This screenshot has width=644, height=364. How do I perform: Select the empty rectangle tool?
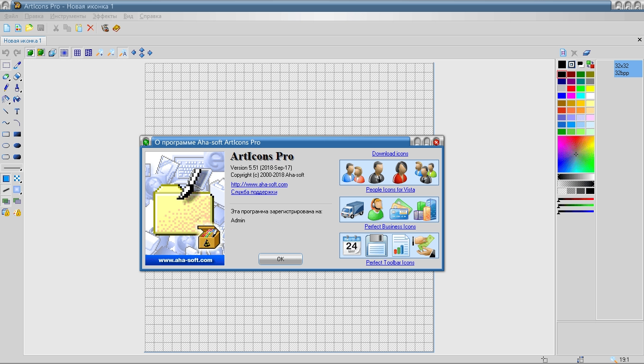click(x=6, y=134)
